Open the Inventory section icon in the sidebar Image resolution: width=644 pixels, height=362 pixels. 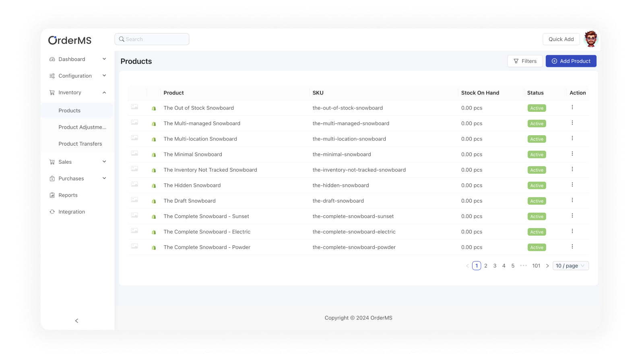52,93
